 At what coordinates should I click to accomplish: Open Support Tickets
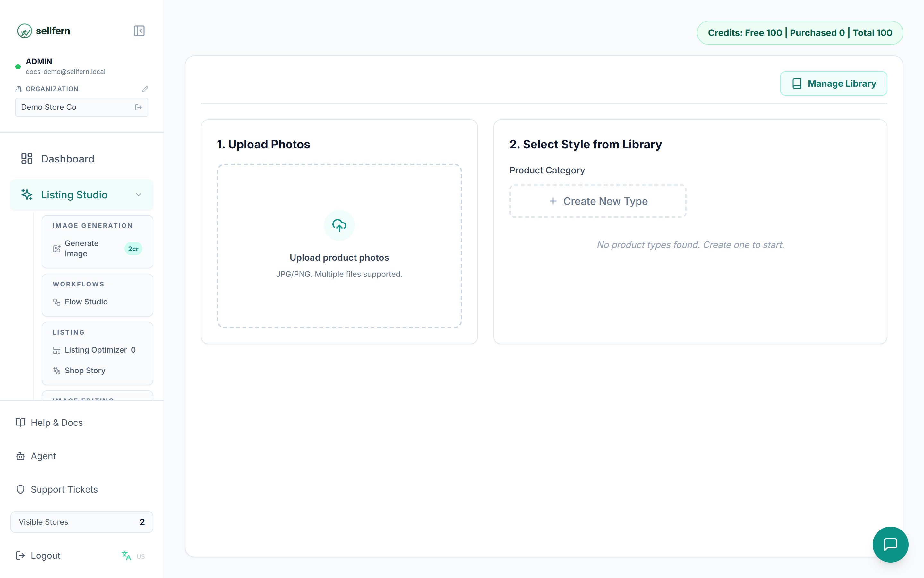click(x=82, y=489)
